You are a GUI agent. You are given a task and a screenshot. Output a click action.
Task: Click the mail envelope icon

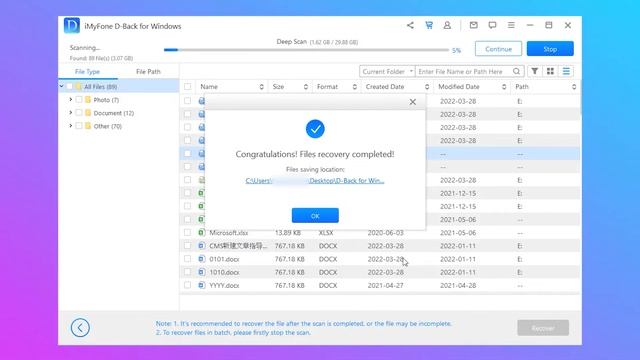[x=473, y=25]
